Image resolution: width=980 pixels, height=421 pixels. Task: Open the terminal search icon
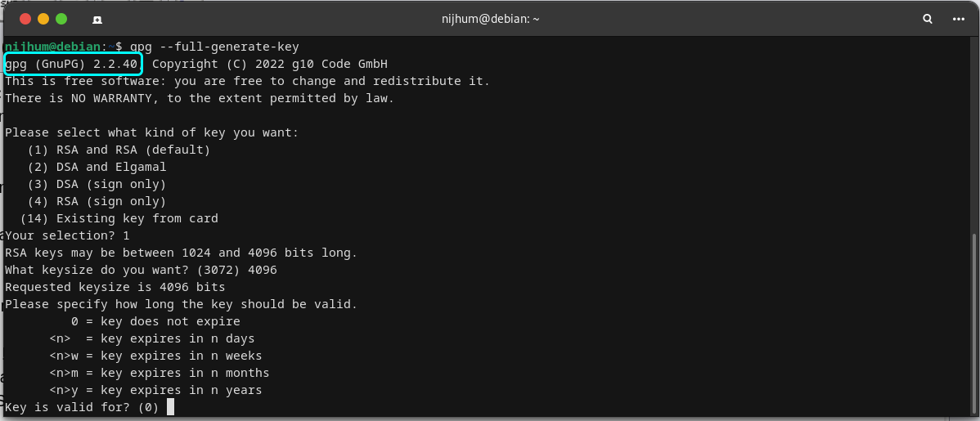pos(928,20)
